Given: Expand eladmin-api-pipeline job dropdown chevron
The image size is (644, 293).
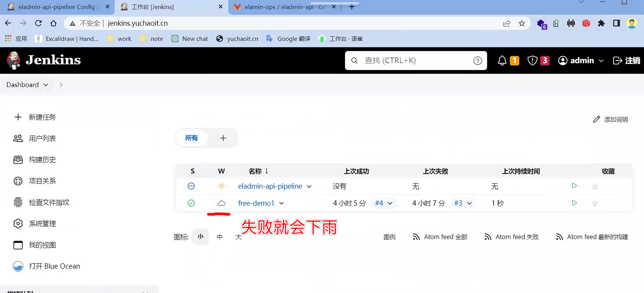Looking at the screenshot, I should tap(309, 187).
